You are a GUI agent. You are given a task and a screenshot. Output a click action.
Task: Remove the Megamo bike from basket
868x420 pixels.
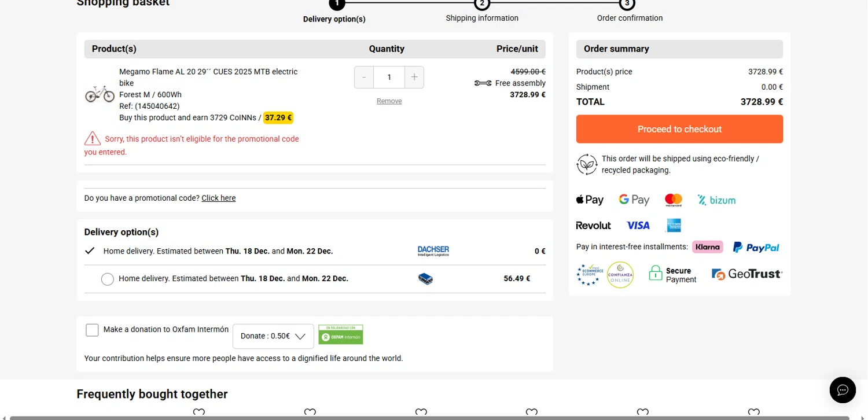pyautogui.click(x=389, y=101)
